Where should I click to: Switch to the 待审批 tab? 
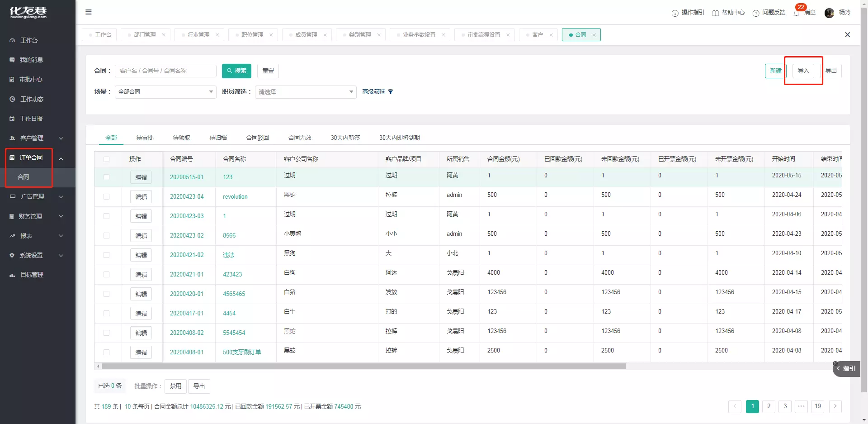(145, 138)
